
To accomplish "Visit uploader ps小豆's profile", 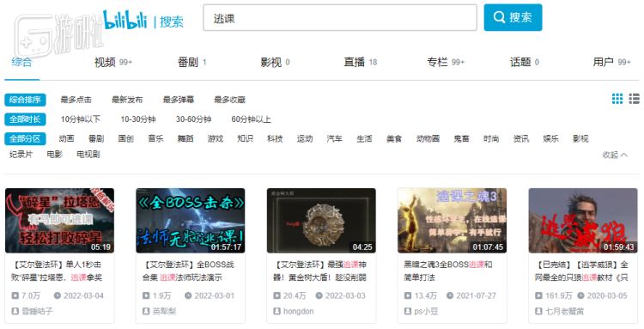I will click(426, 311).
